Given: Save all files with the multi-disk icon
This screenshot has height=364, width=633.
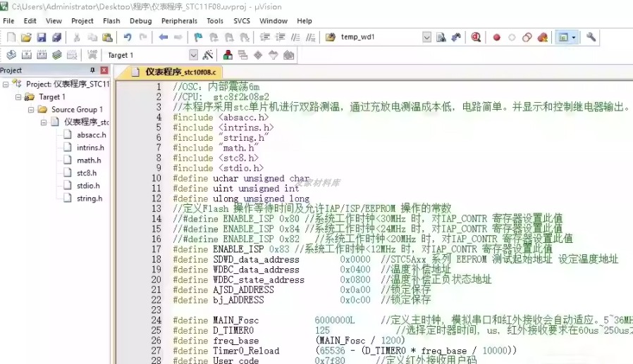Looking at the screenshot, I should pyautogui.click(x=56, y=37).
